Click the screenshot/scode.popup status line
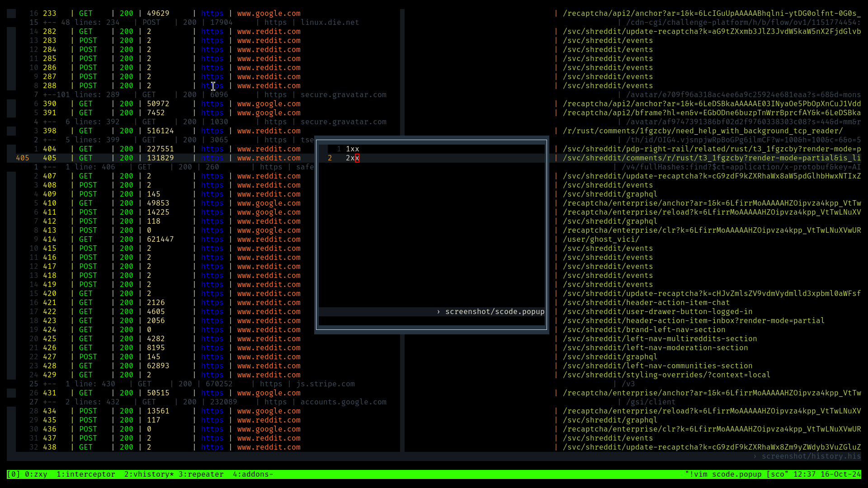The image size is (868, 488). click(x=495, y=312)
